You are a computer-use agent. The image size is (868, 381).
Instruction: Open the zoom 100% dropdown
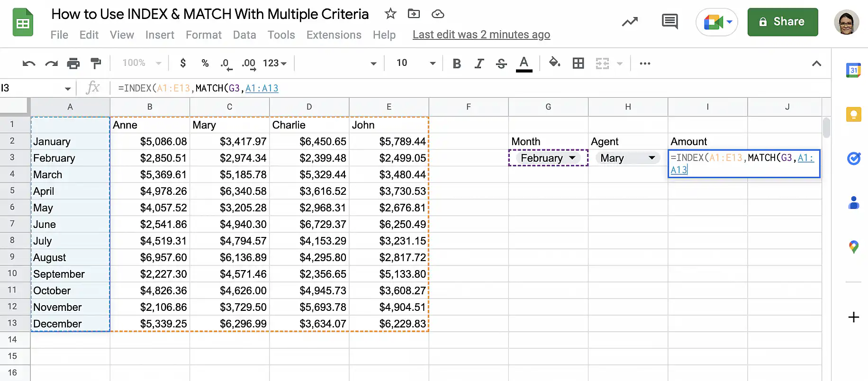coord(142,63)
